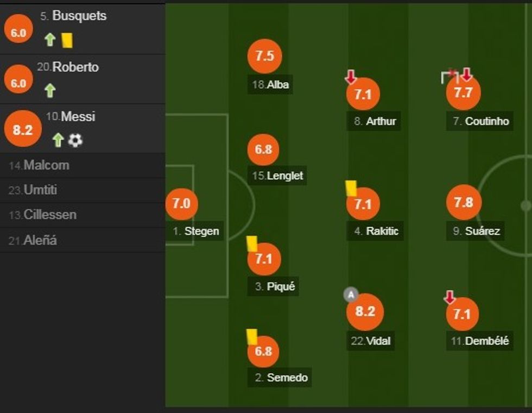Open Stegen's 7.0 rating bubble

pyautogui.click(x=181, y=204)
